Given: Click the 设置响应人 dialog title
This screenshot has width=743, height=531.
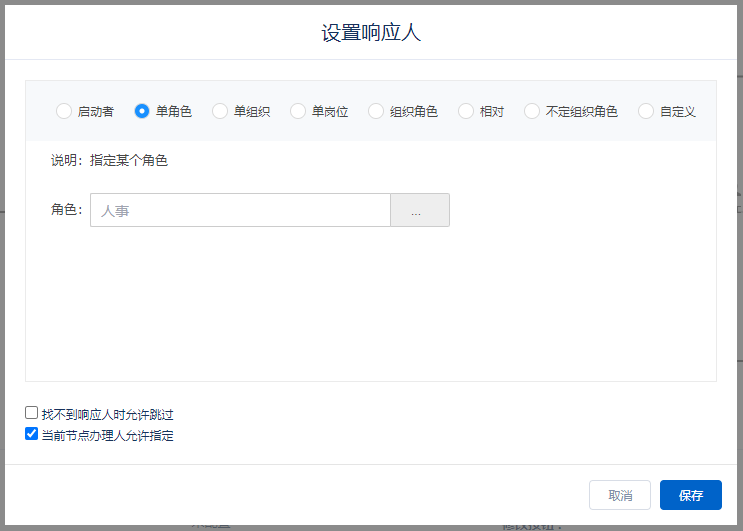Looking at the screenshot, I should coord(371,33).
